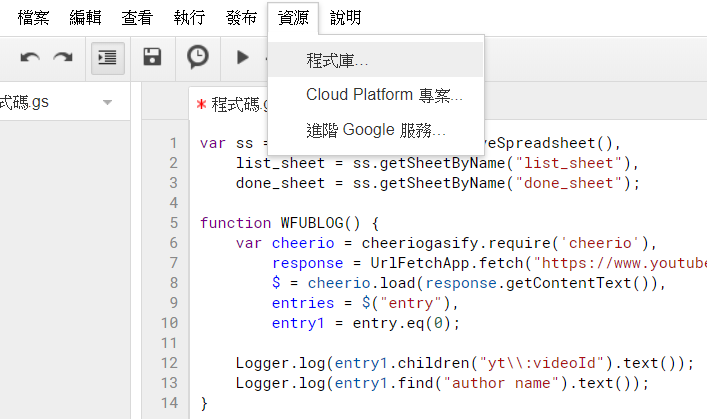Click 'UrlFetchApp.fetch' in line 7
Image resolution: width=707 pixels, height=419 pixels.
447,262
